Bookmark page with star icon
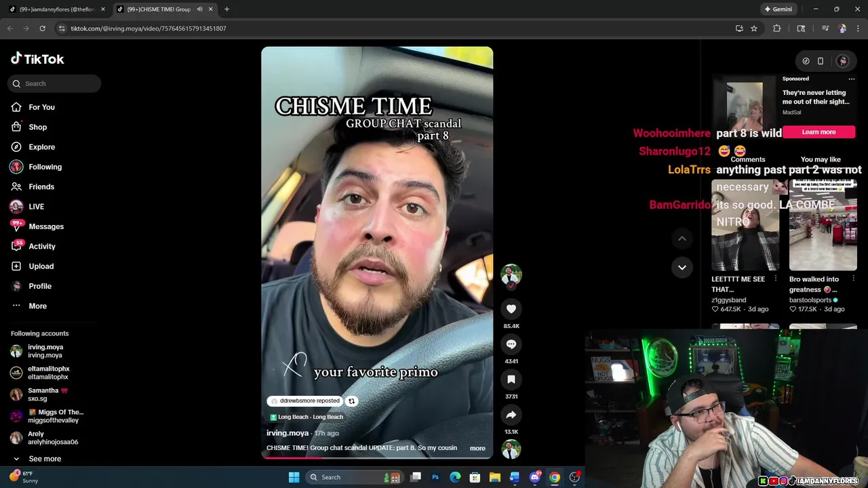868x488 pixels. pos(754,28)
